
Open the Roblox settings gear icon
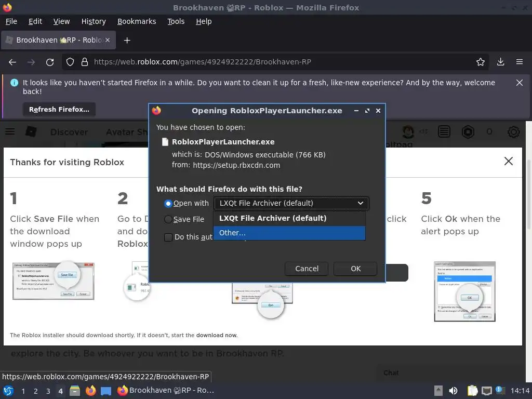tap(514, 131)
